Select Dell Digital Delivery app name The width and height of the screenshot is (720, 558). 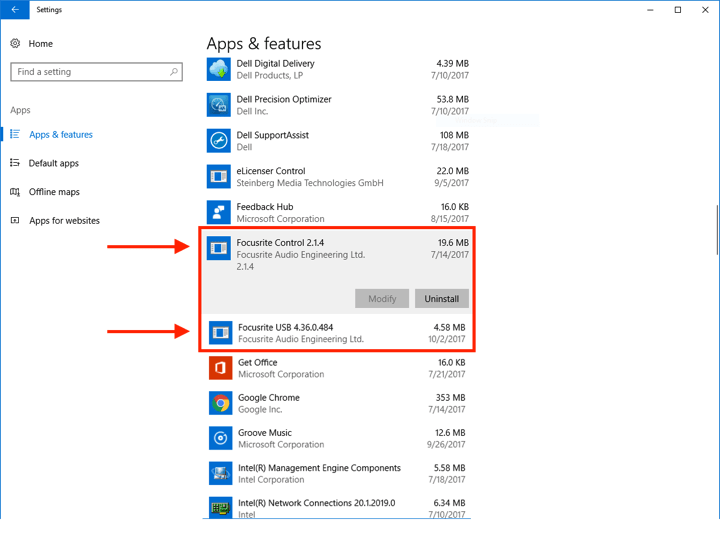[276, 63]
